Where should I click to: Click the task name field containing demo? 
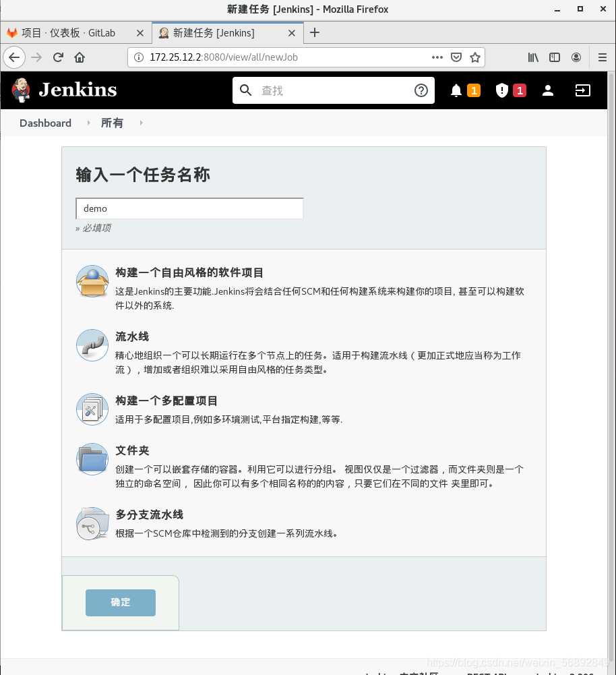coord(189,209)
